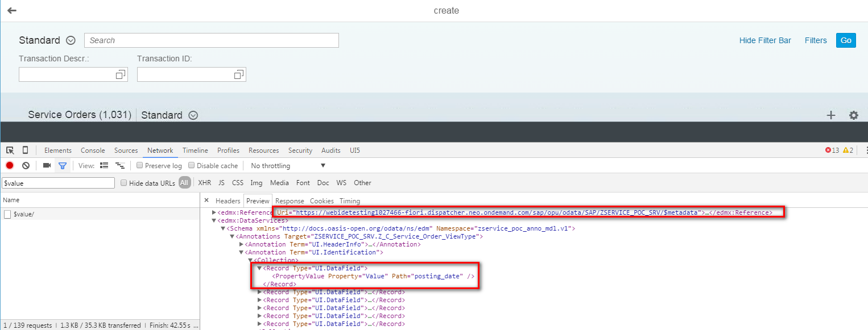The width and height of the screenshot is (868, 330).
Task: Tick Hide data URLs checkbox
Action: pos(124,183)
